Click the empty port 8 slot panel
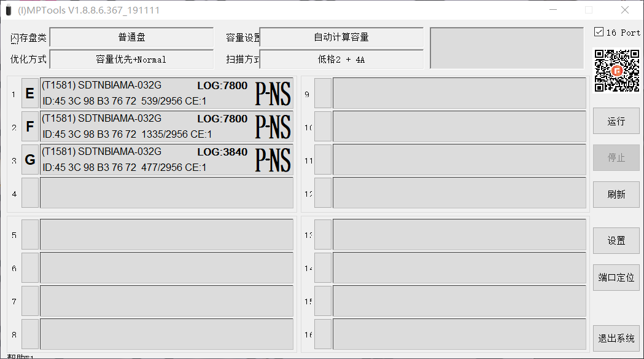 point(166,334)
